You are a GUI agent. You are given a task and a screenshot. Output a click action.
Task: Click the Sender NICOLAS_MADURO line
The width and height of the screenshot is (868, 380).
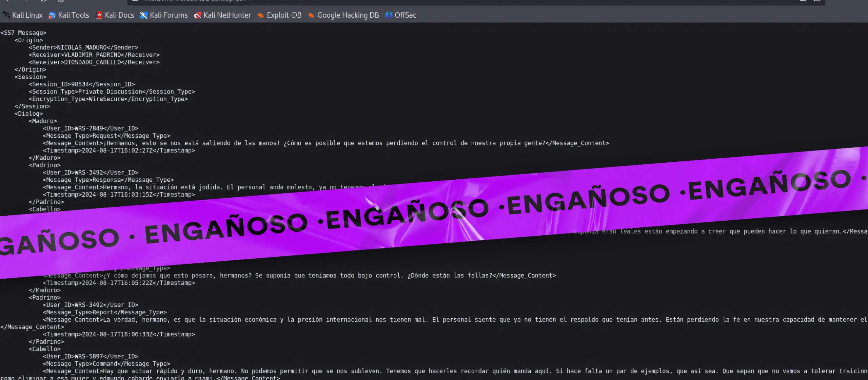coord(83,47)
